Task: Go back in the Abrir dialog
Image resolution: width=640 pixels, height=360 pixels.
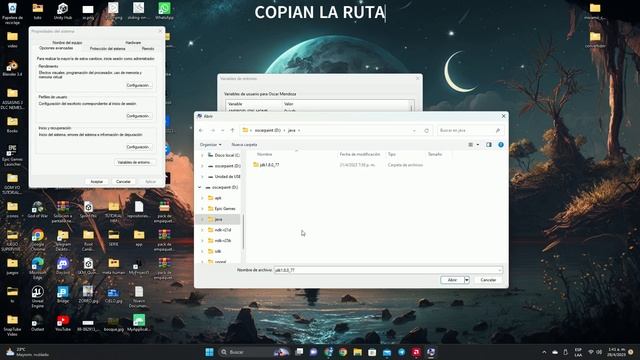Action: click(x=201, y=130)
